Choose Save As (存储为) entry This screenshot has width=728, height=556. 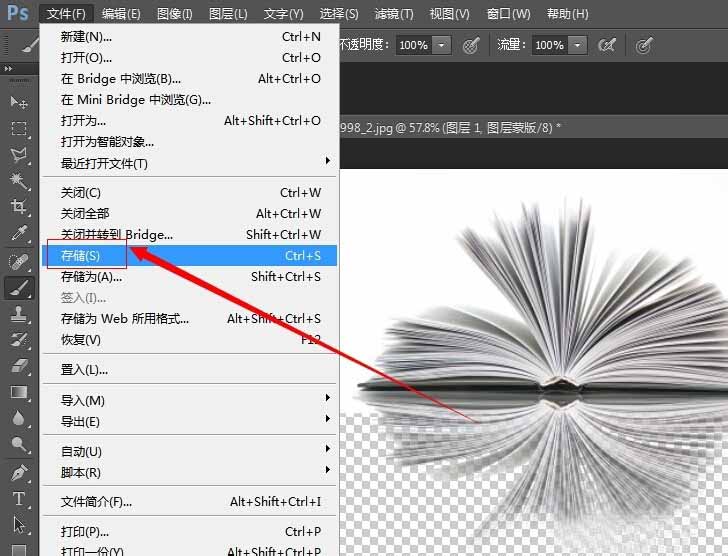coord(189,277)
